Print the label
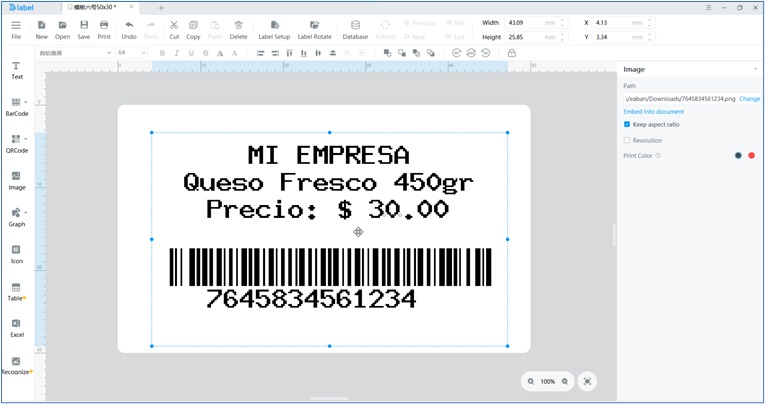765x404 pixels. pos(104,30)
